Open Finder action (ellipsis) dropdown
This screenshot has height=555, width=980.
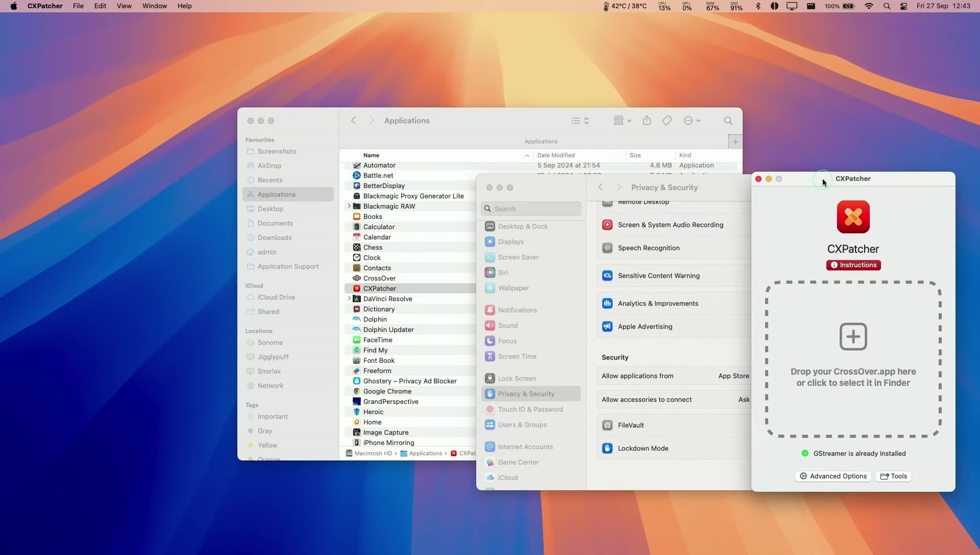click(x=692, y=121)
